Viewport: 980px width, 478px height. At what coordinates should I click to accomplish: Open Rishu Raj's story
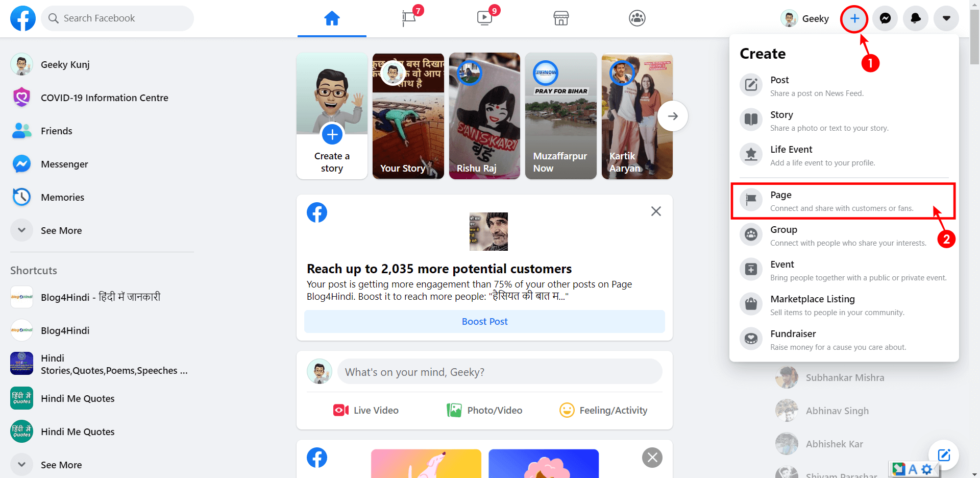tap(484, 116)
